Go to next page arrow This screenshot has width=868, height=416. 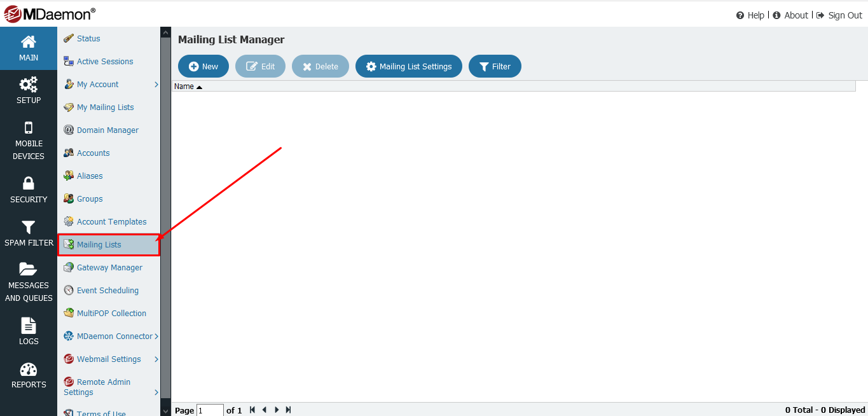277,410
